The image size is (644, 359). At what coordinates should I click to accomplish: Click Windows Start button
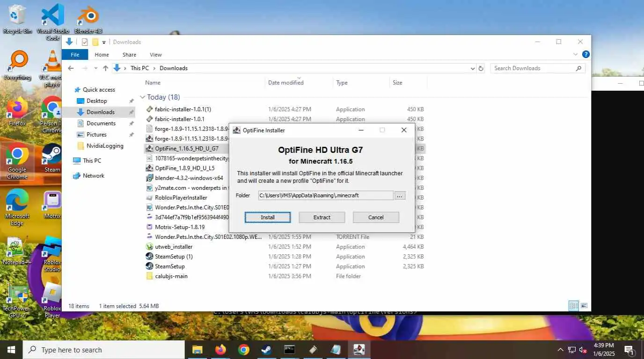coord(11,350)
